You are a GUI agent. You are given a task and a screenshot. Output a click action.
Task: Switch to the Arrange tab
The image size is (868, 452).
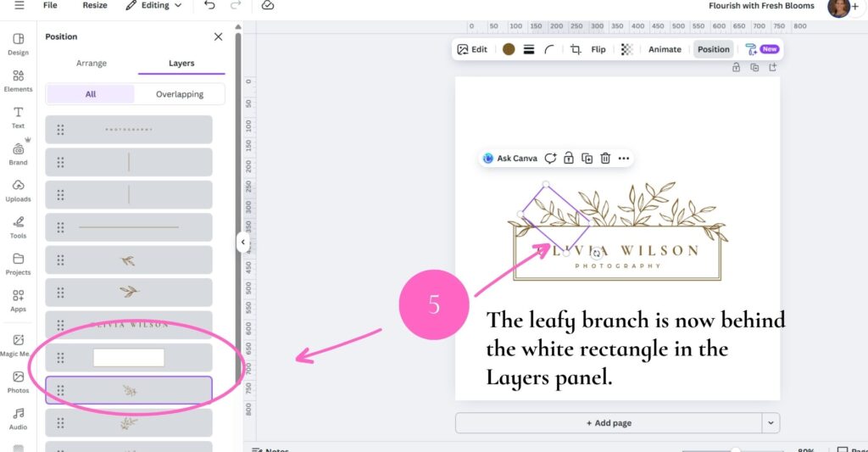click(92, 64)
